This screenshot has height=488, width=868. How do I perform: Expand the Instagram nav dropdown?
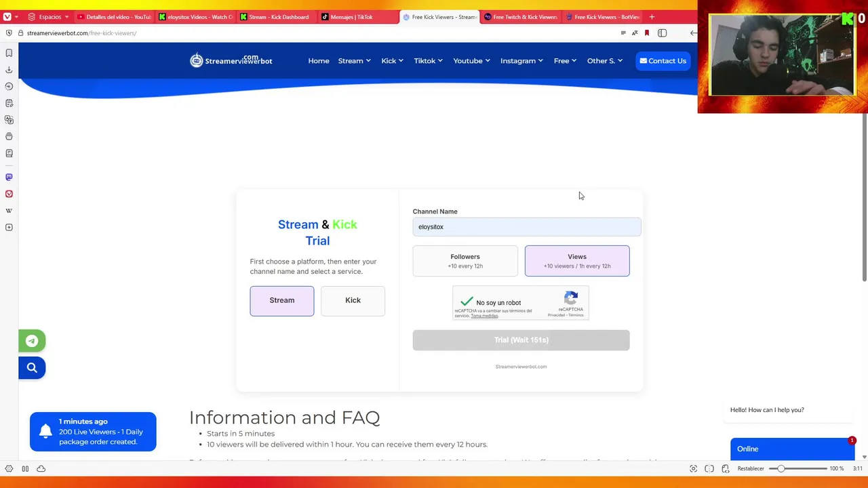point(521,61)
